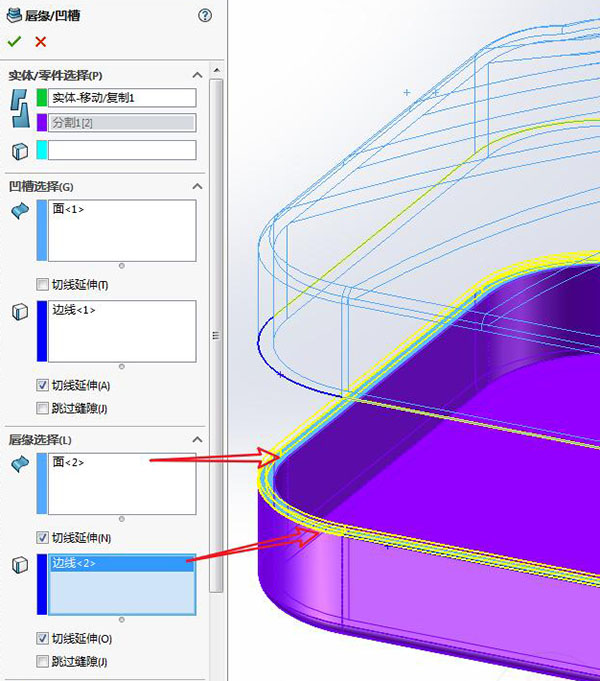This screenshot has height=681, width=600.
Task: Click the cyan swatch beside the empty field
Action: [42, 150]
